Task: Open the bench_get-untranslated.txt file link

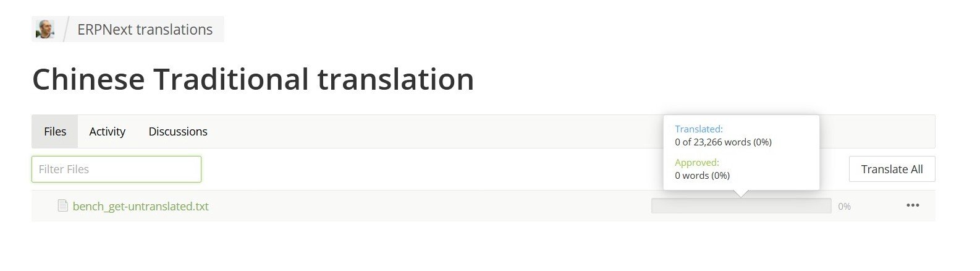Action: [140, 206]
